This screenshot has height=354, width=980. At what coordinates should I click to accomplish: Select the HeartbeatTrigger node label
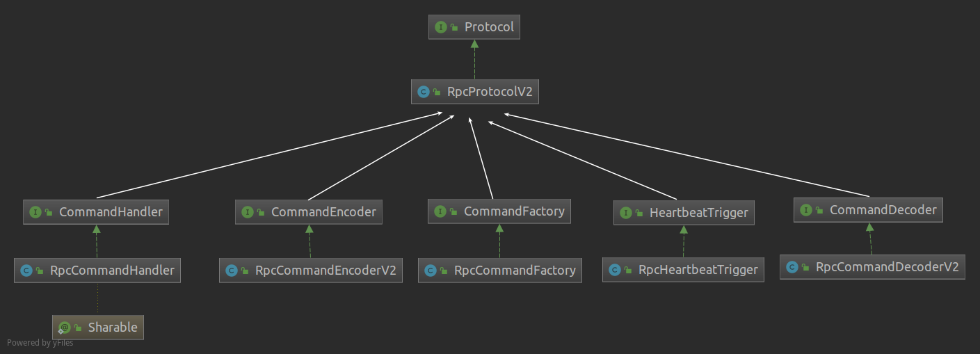coord(698,212)
